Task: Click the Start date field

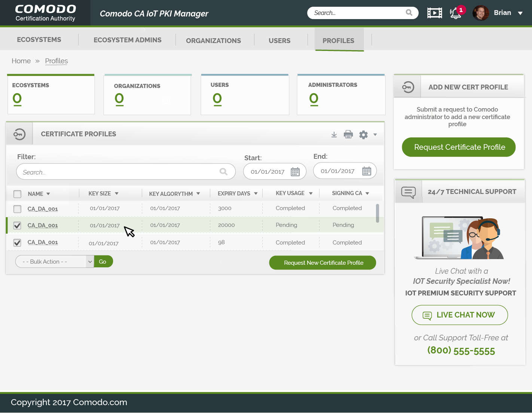Action: pos(275,171)
